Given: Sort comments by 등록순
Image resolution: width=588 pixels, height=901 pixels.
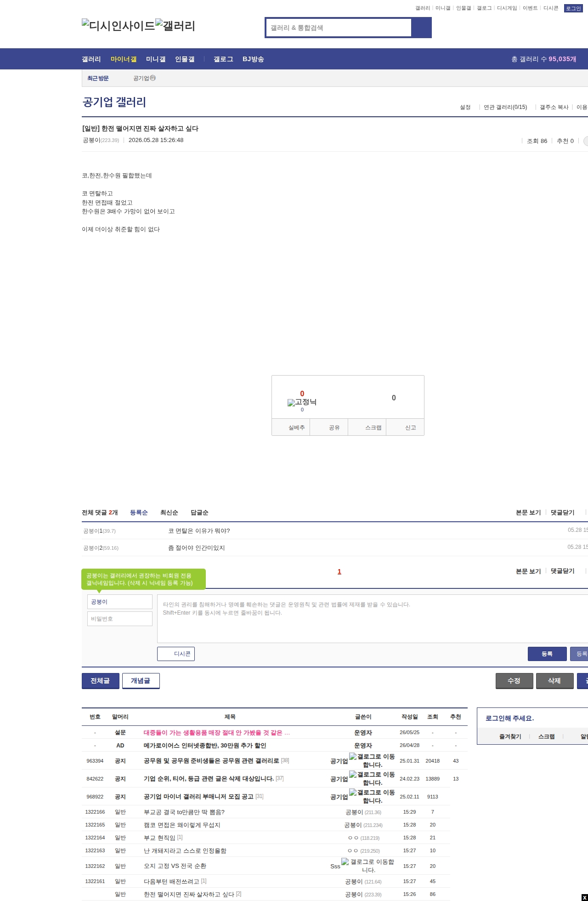Looking at the screenshot, I should 139,513.
